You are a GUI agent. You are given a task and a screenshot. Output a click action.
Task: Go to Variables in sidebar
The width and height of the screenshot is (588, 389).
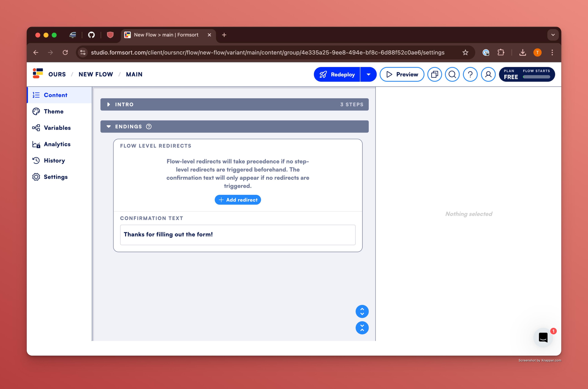(x=57, y=128)
